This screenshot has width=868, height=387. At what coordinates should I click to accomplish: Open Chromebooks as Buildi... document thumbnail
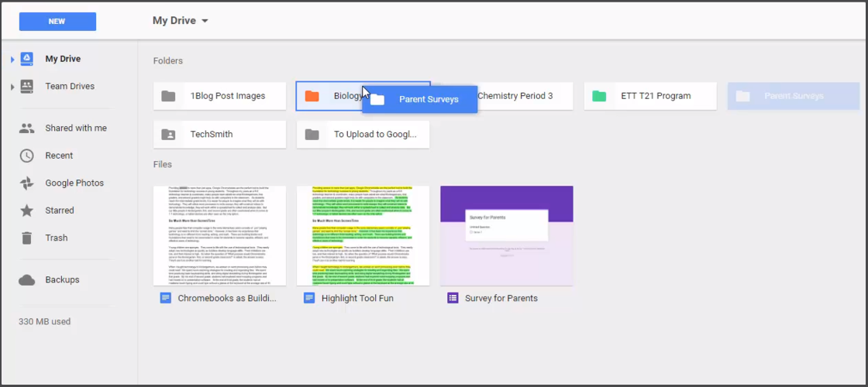(x=220, y=235)
